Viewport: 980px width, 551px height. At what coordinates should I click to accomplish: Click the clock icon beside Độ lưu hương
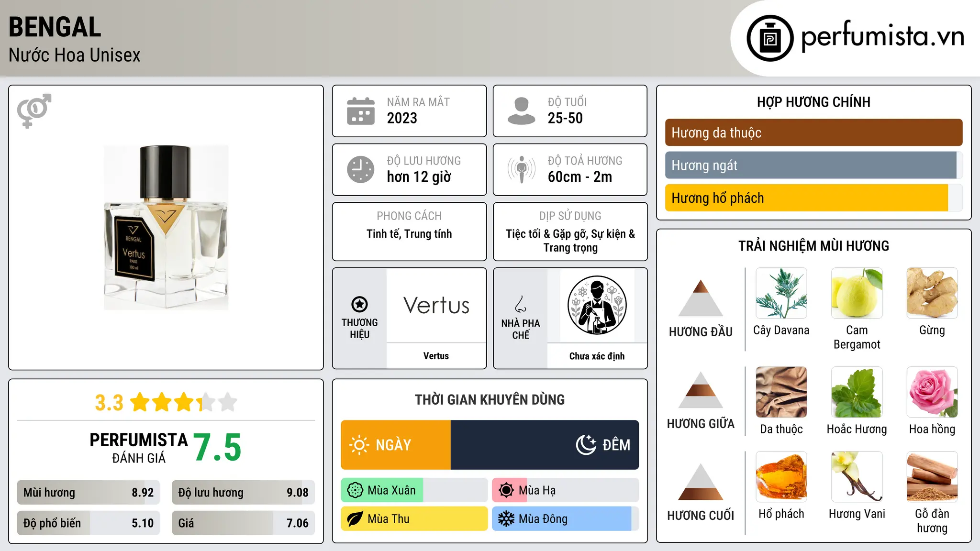coord(361,169)
